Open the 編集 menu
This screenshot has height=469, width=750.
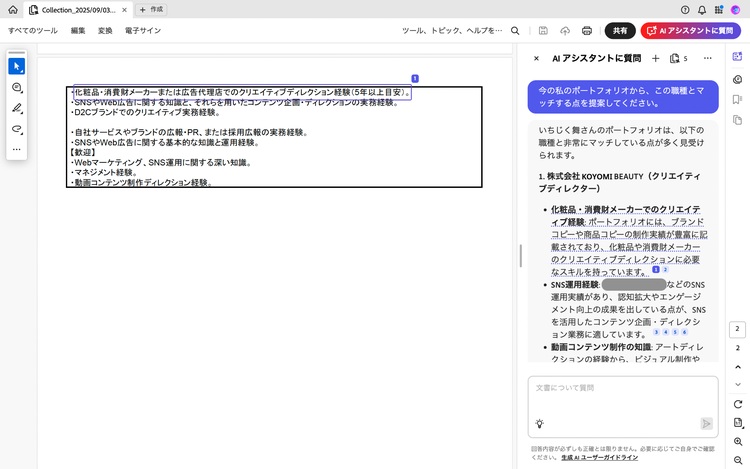coord(78,31)
